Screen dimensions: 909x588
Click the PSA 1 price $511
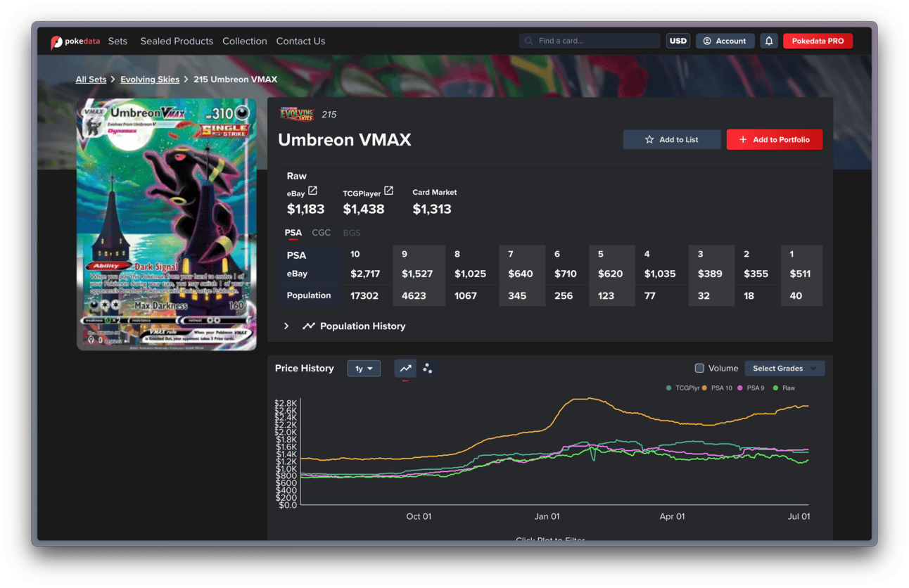800,274
